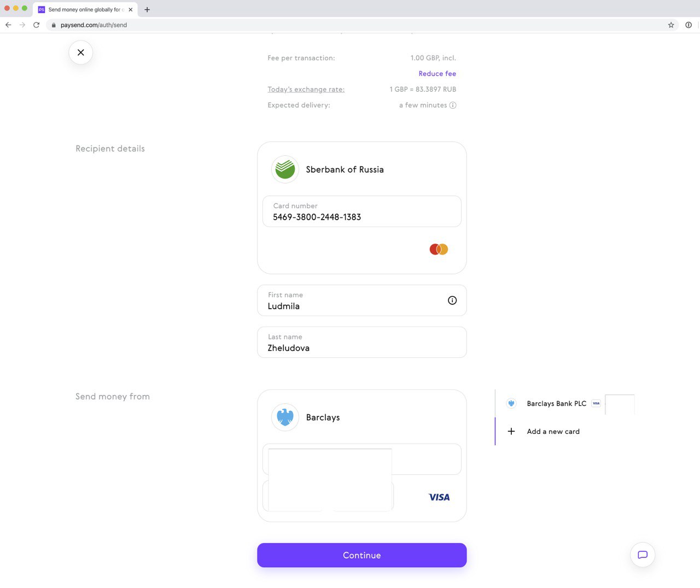Viewport: 700px width, 588px height.
Task: Click the rate text 1 GBP = 83.3897 RUB
Action: click(423, 90)
